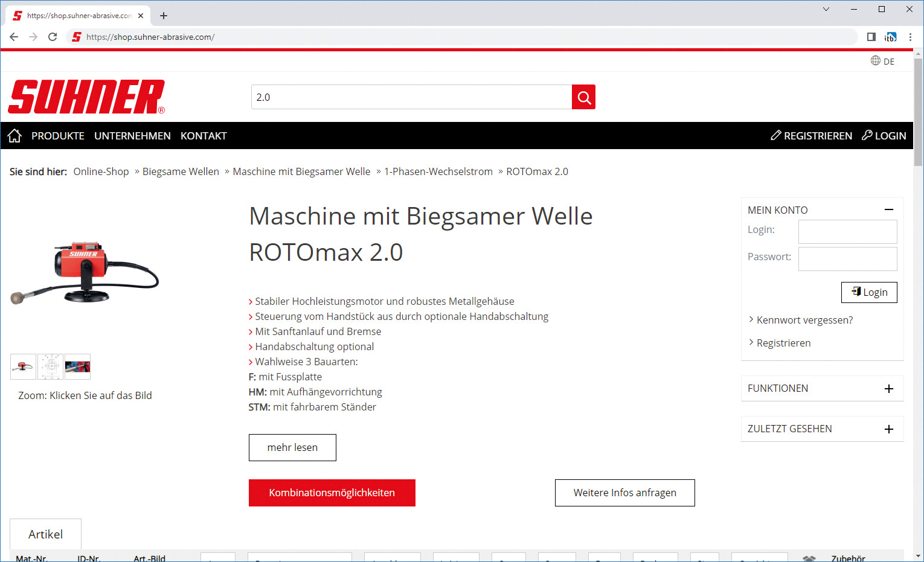Image resolution: width=924 pixels, height=562 pixels.
Task: Select the Artikel tab
Action: [45, 534]
